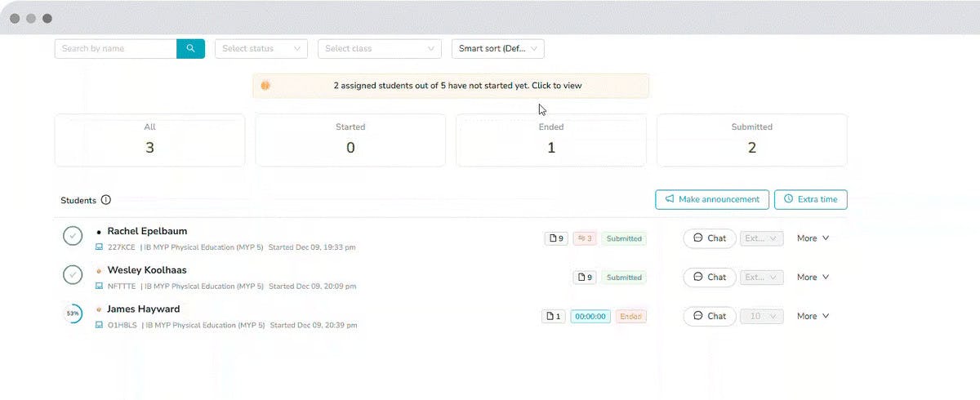Click James Hayward's 53% progress ring
980x400 pixels.
(x=73, y=314)
